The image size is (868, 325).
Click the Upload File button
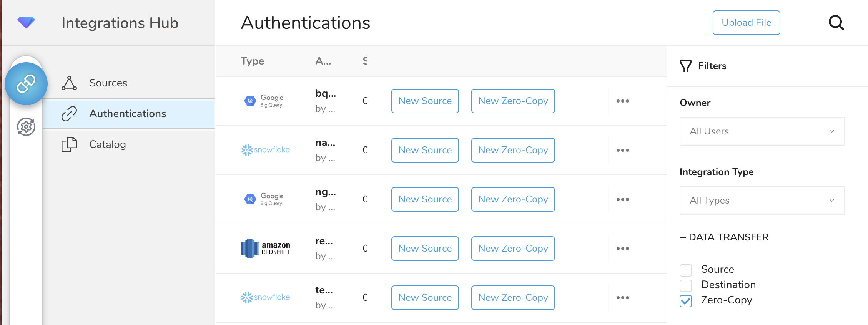point(746,23)
